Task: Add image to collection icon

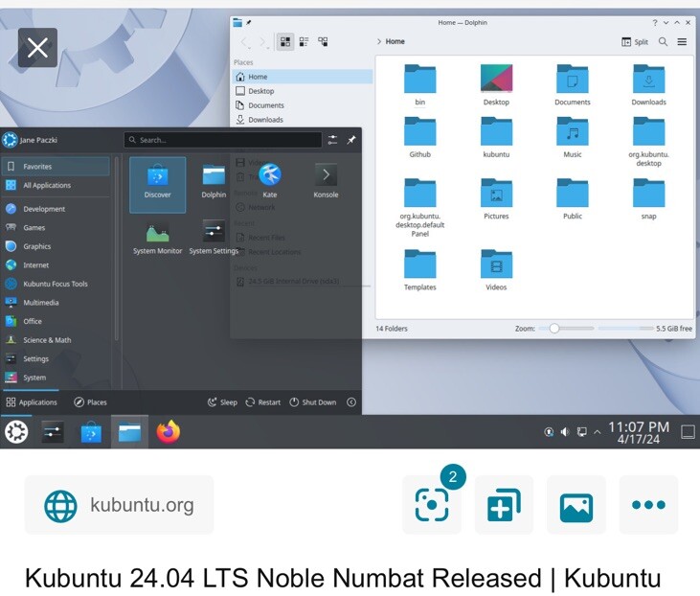Action: pyautogui.click(x=504, y=505)
